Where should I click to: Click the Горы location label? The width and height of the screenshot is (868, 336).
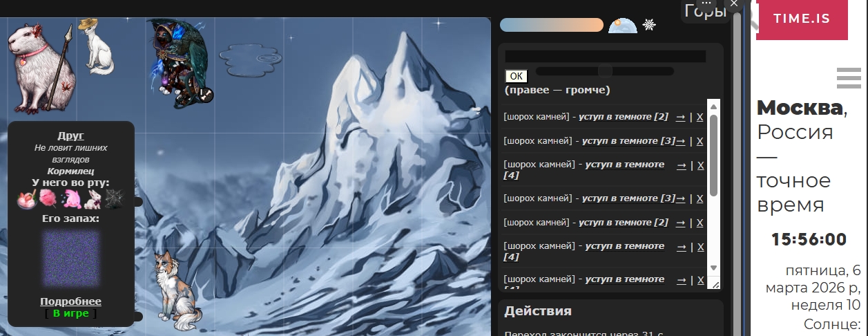click(x=705, y=10)
